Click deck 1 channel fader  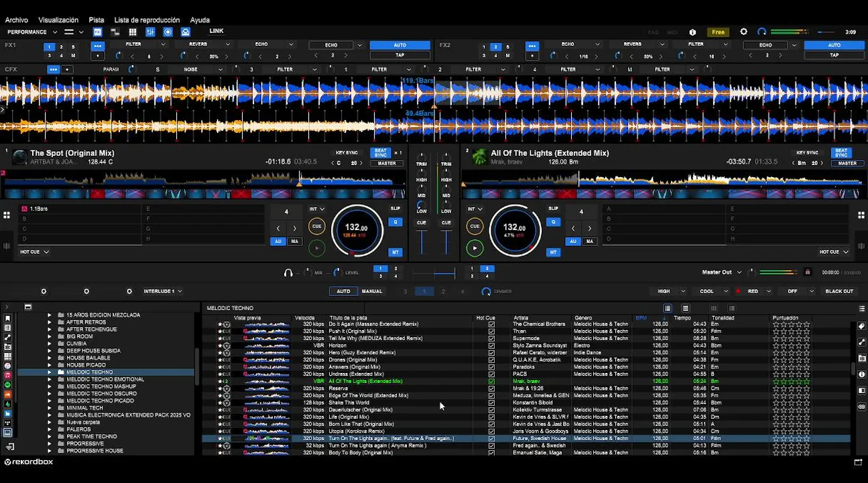click(x=422, y=241)
